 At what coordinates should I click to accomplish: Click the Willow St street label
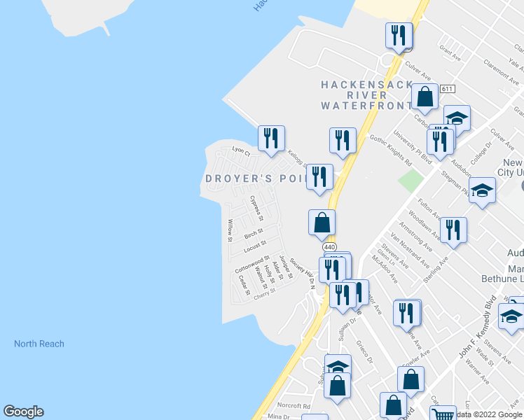pyautogui.click(x=230, y=230)
